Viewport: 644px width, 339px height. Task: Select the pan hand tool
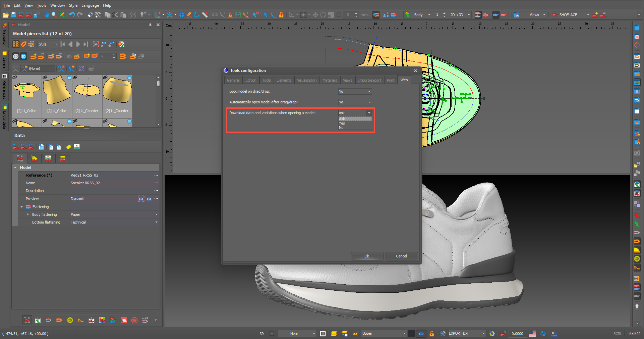click(47, 15)
